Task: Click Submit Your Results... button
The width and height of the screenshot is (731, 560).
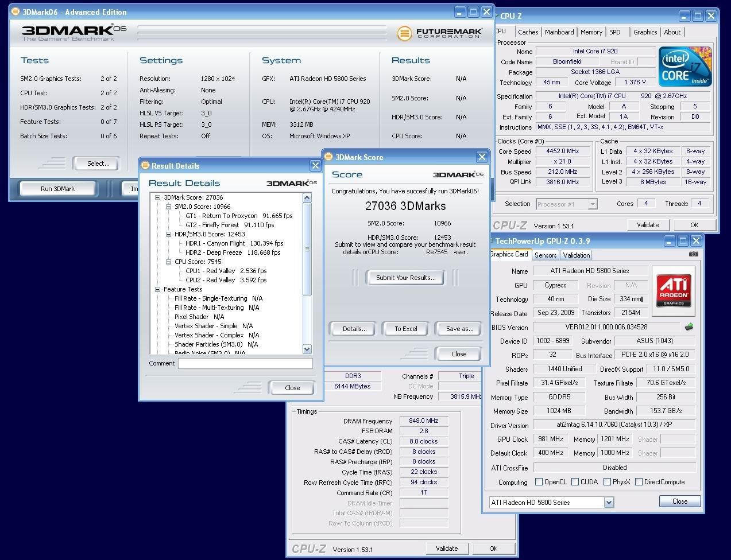Action: pyautogui.click(x=406, y=278)
